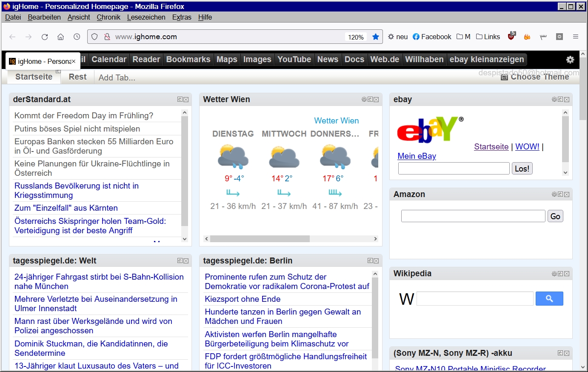Remove the Wetter Wien widget
The width and height of the screenshot is (588, 372).
376,100
